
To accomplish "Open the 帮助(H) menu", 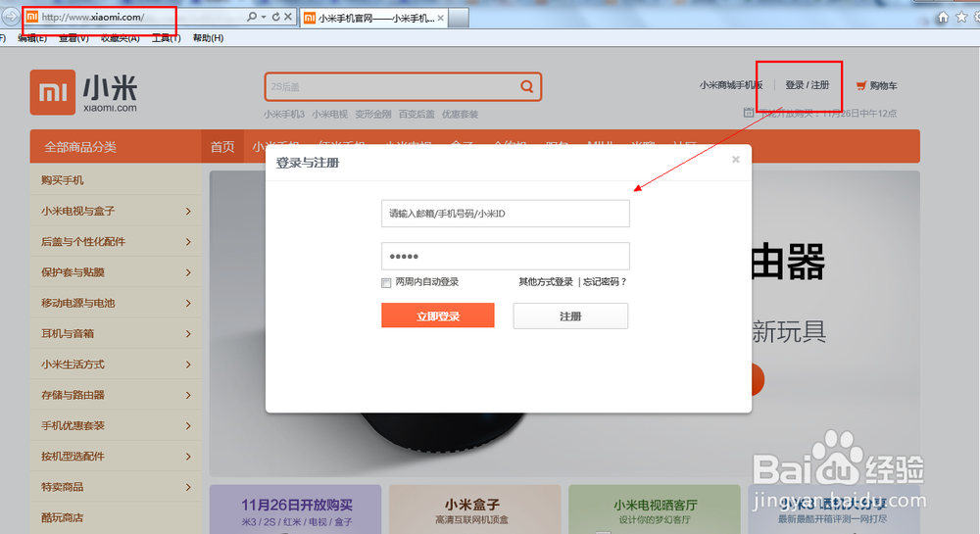I will 208,38.
